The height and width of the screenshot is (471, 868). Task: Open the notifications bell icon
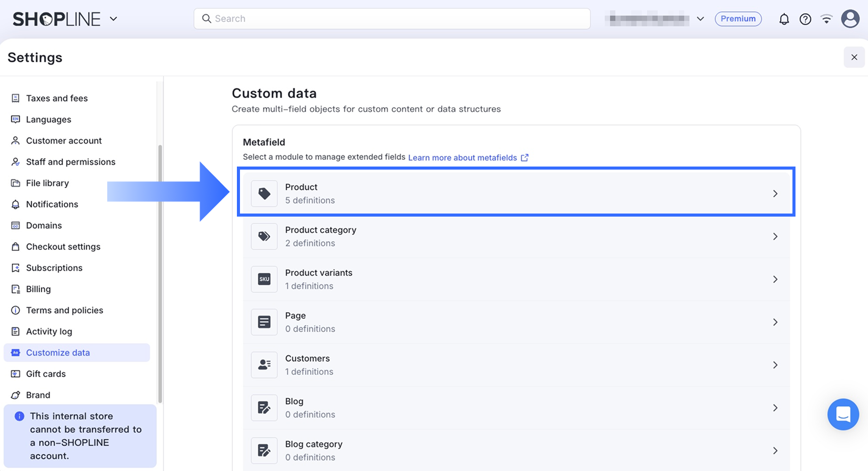pos(784,19)
